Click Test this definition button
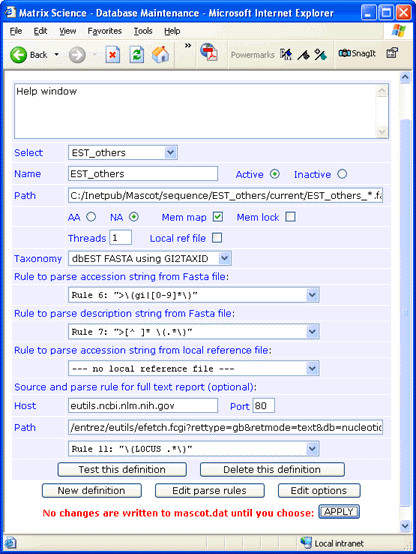Screen dimensions: 416x554 click(122, 470)
